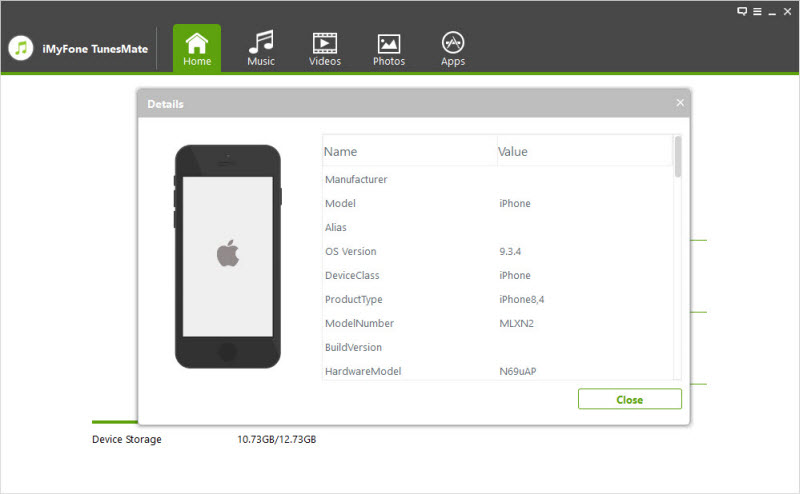
Task: Open the feedback chat icon in title bar
Action: coord(742,11)
